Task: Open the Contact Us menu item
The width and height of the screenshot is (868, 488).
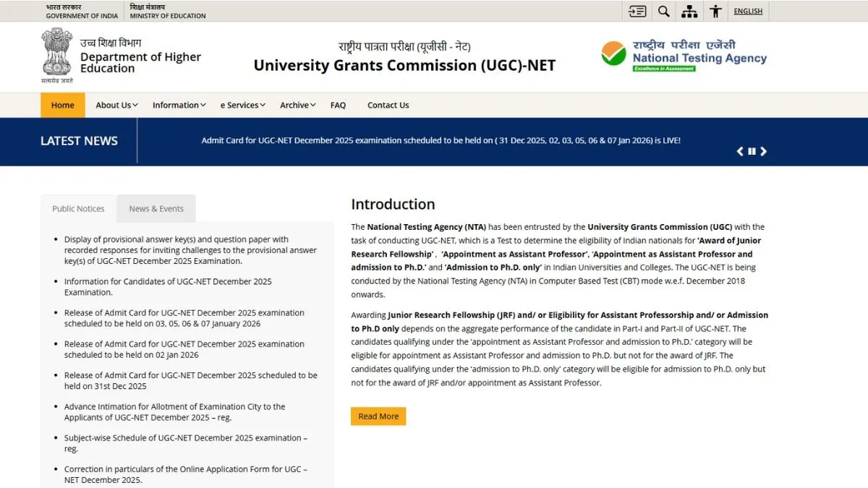Action: 388,105
